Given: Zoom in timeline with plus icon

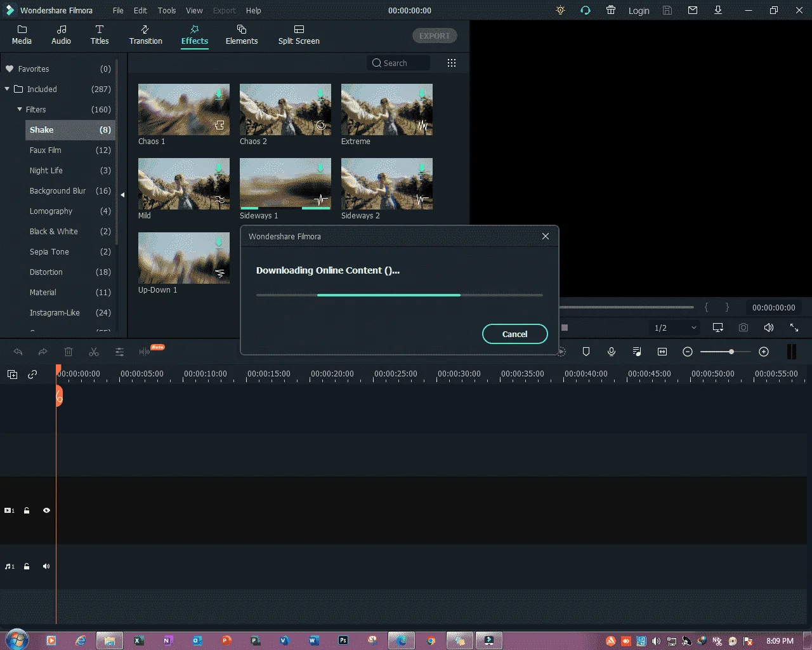Looking at the screenshot, I should [x=764, y=352].
